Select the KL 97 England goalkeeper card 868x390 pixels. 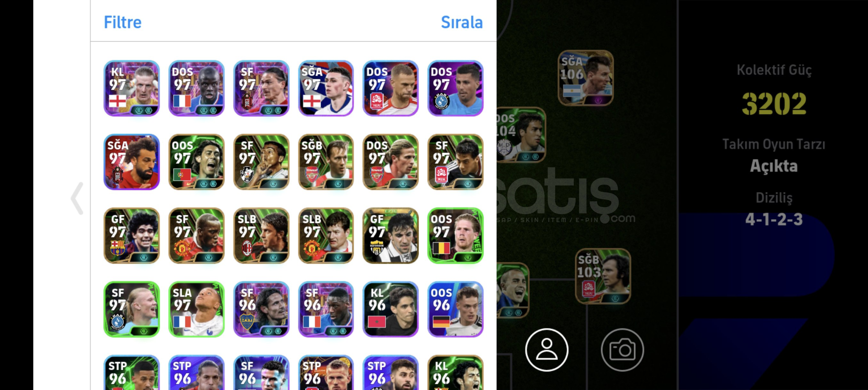[x=132, y=88]
